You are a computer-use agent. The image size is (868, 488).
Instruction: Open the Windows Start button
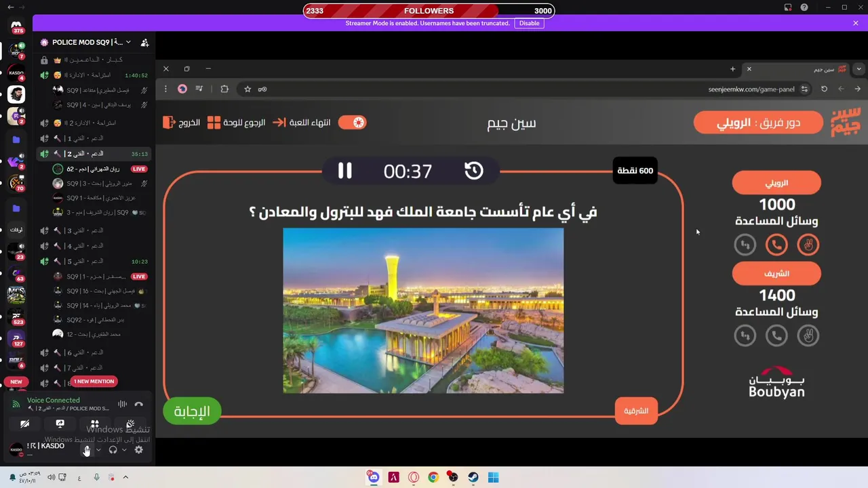(493, 477)
